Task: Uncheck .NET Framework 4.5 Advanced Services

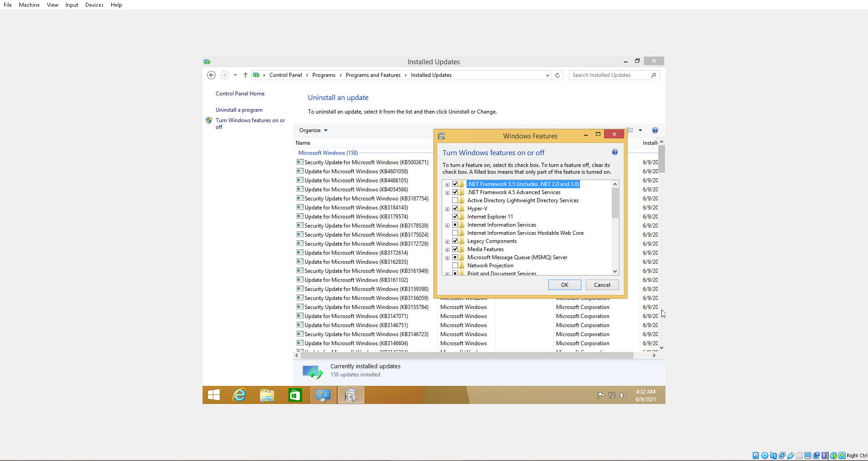Action: pyautogui.click(x=455, y=192)
